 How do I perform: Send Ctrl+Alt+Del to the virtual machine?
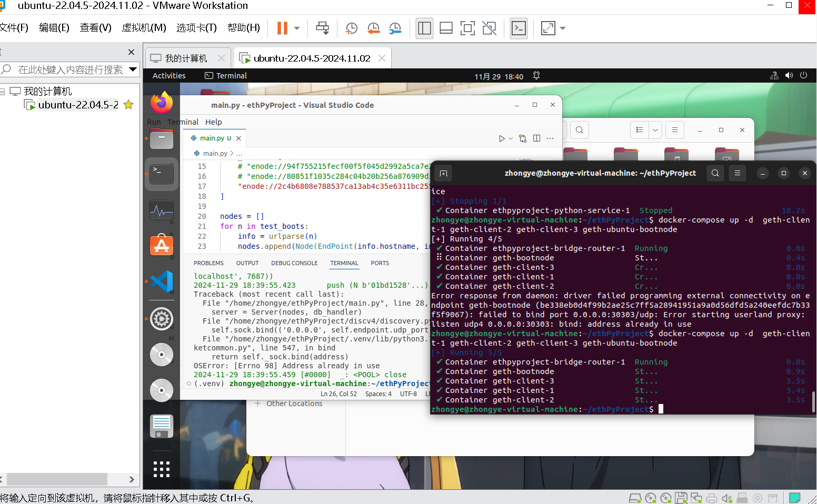click(322, 28)
